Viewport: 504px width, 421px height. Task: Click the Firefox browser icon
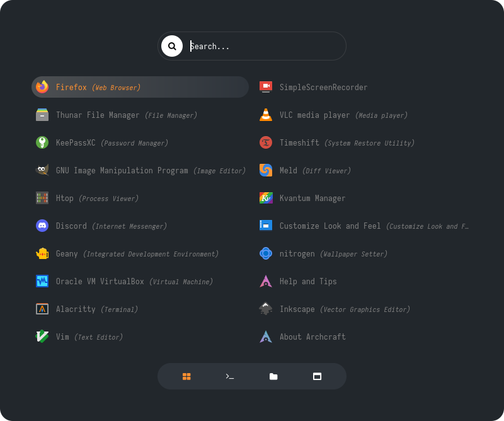[x=42, y=87]
